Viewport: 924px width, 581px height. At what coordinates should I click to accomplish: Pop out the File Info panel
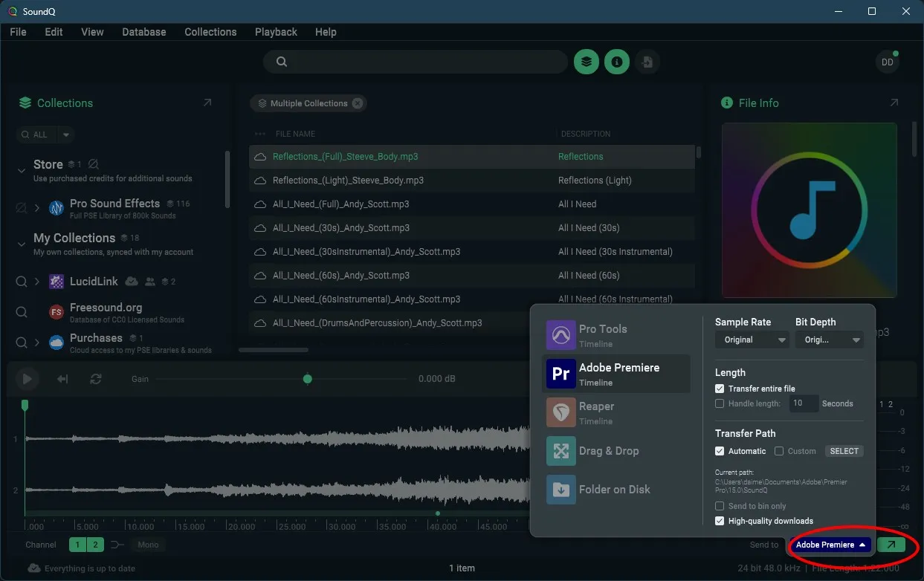point(894,103)
